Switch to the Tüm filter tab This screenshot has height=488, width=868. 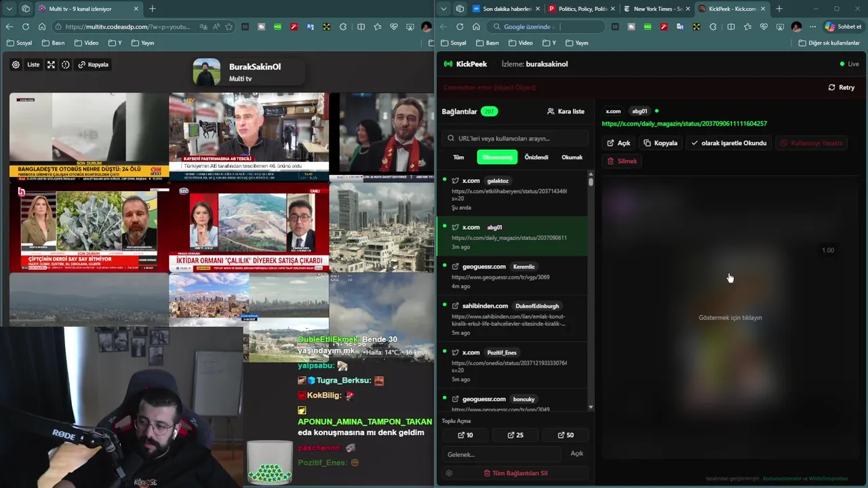[x=458, y=157]
